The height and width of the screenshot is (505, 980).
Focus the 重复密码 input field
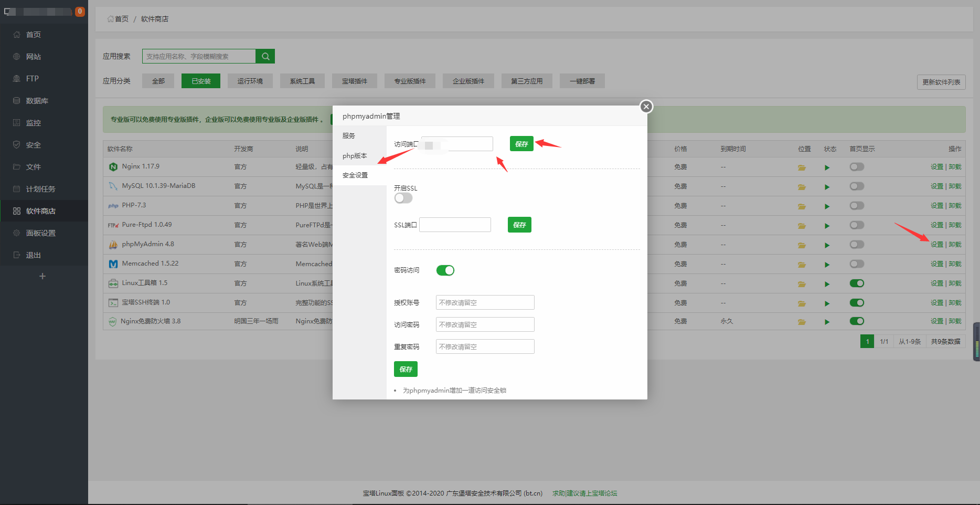pyautogui.click(x=485, y=346)
